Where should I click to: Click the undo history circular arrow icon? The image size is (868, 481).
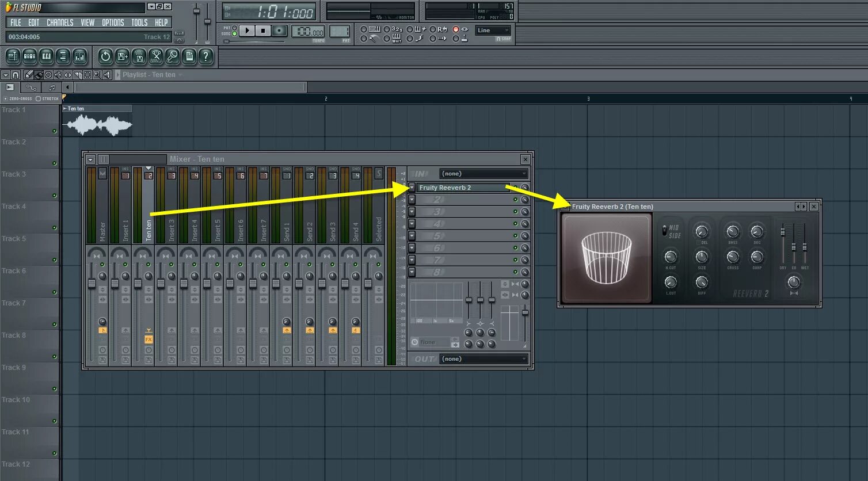pos(105,56)
